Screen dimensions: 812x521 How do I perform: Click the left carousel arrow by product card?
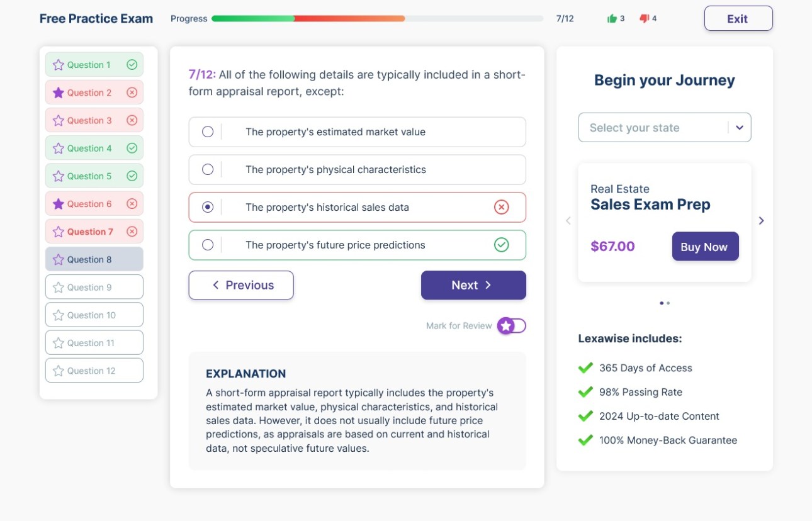568,220
